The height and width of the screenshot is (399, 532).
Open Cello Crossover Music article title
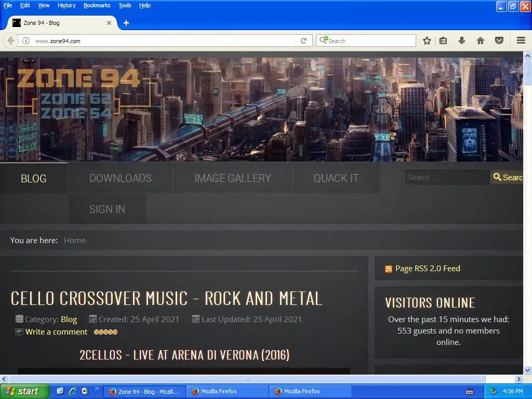[166, 299]
